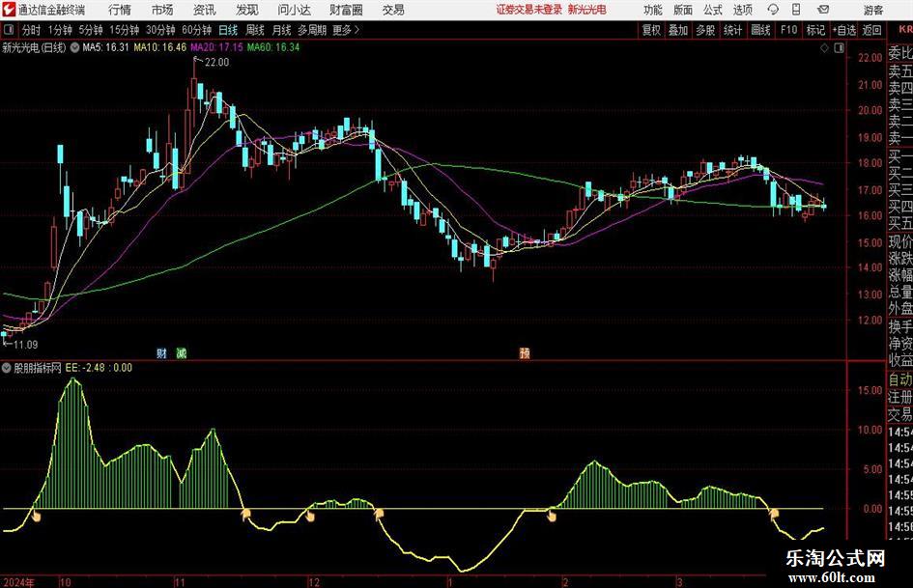Click the 复权 toolbar button
The height and width of the screenshot is (588, 913).
pos(651,30)
